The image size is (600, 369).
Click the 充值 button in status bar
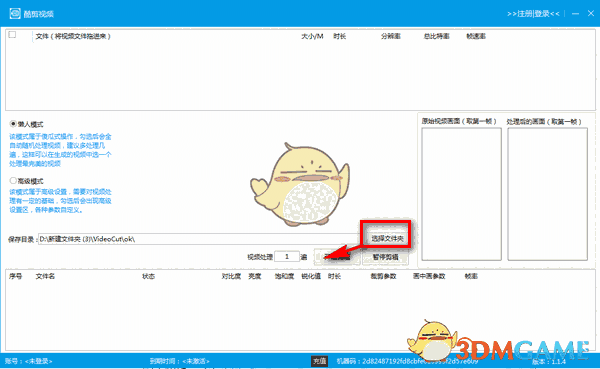coord(320,361)
